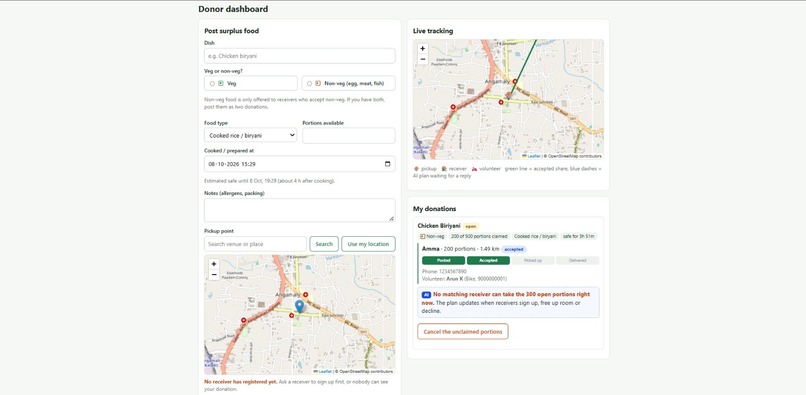The height and width of the screenshot is (395, 806).
Task: Open the calendar picker in Cooked at field
Action: tap(388, 164)
